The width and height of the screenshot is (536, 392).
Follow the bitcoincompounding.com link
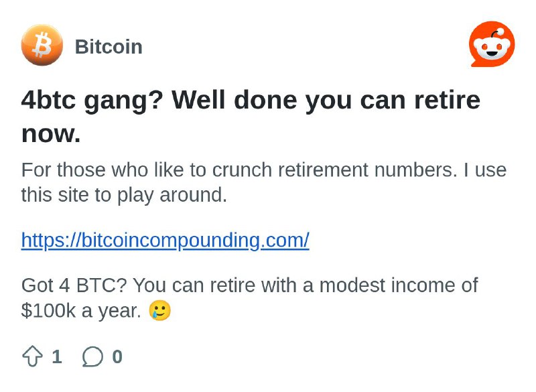point(165,241)
